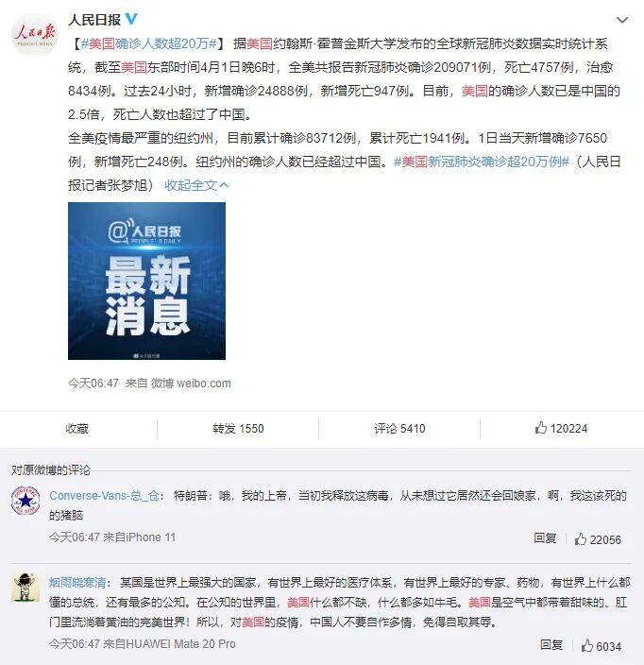
Task: Click the 烟雨晓寒清 cartoon avatar
Action: (25, 587)
